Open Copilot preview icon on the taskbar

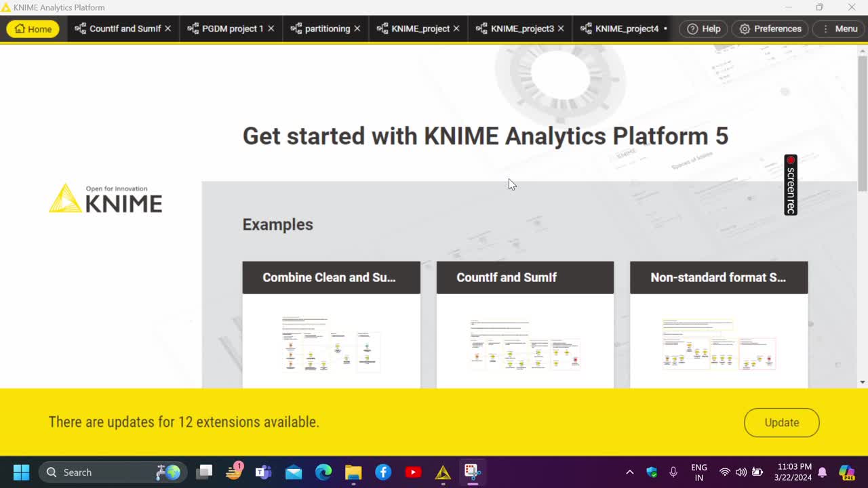[846, 472]
